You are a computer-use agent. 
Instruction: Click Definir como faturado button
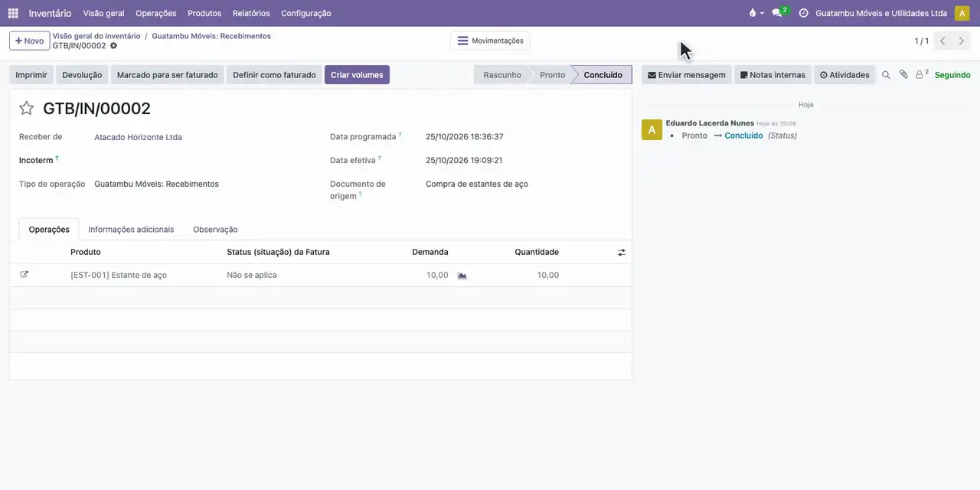point(274,75)
